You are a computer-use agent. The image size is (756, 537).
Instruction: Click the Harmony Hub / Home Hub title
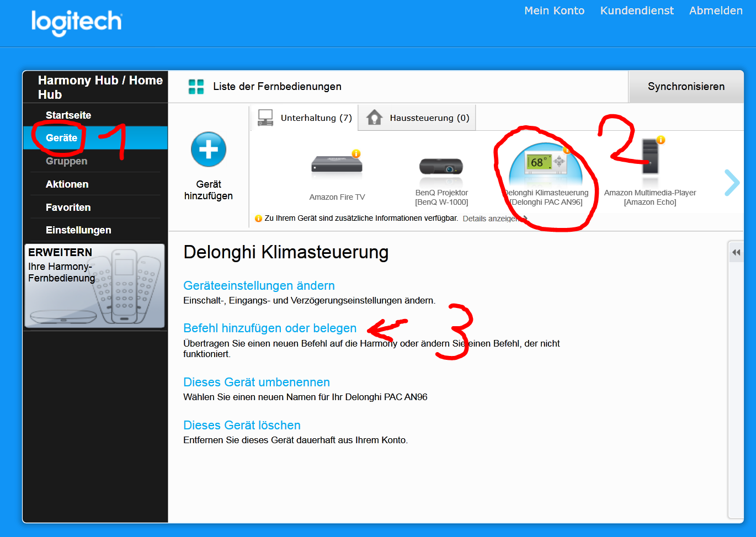click(100, 87)
